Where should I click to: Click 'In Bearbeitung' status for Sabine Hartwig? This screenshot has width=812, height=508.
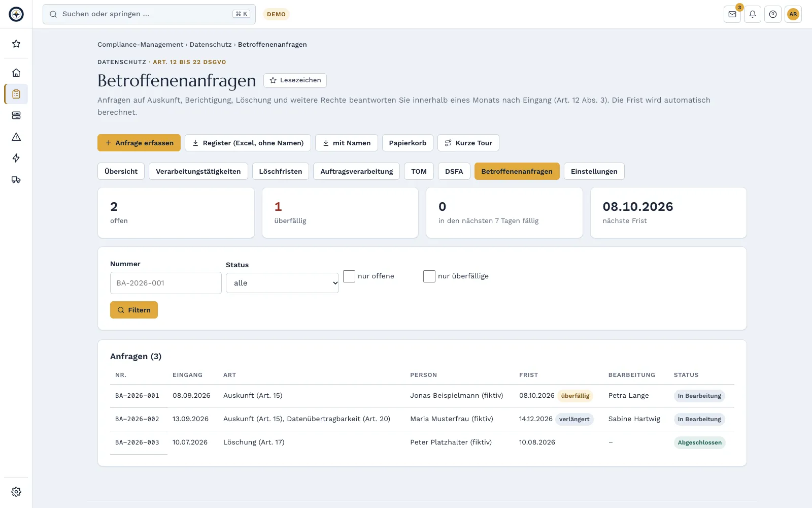(699, 419)
